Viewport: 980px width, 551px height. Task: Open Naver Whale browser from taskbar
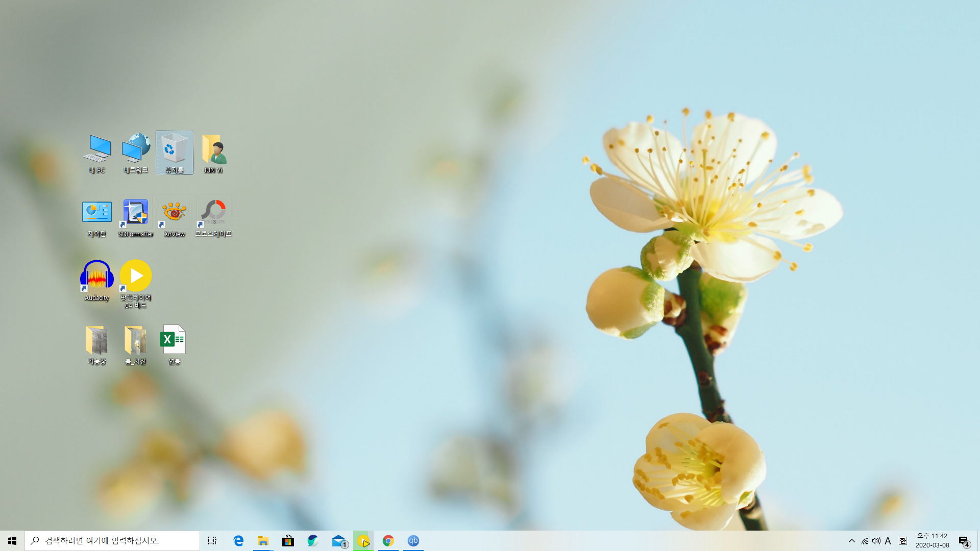[313, 541]
